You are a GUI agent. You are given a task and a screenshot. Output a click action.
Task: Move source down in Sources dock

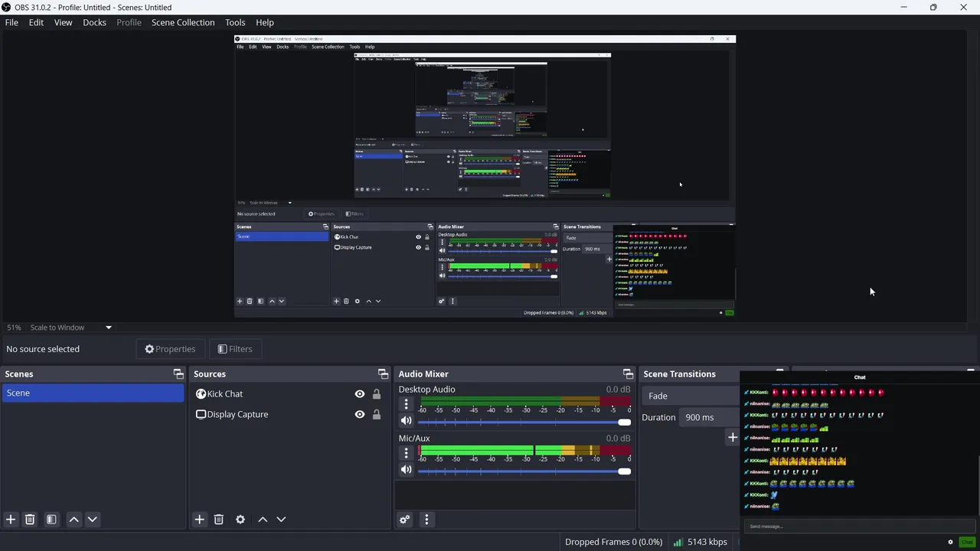coord(281,519)
